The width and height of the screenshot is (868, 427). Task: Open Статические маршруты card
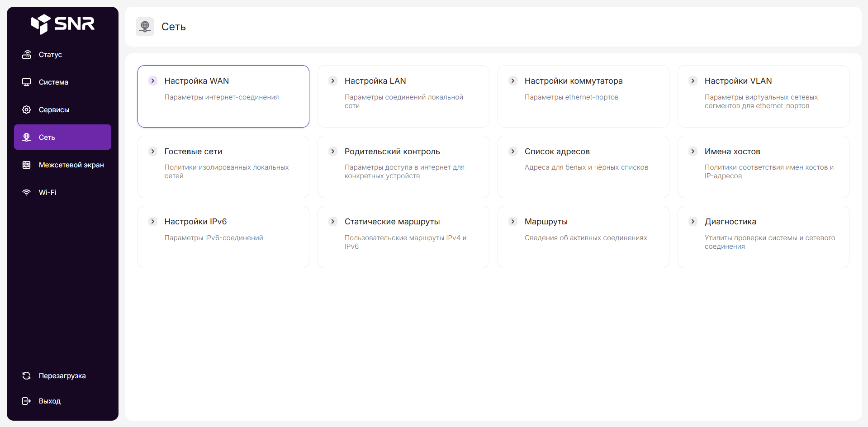coord(403,237)
